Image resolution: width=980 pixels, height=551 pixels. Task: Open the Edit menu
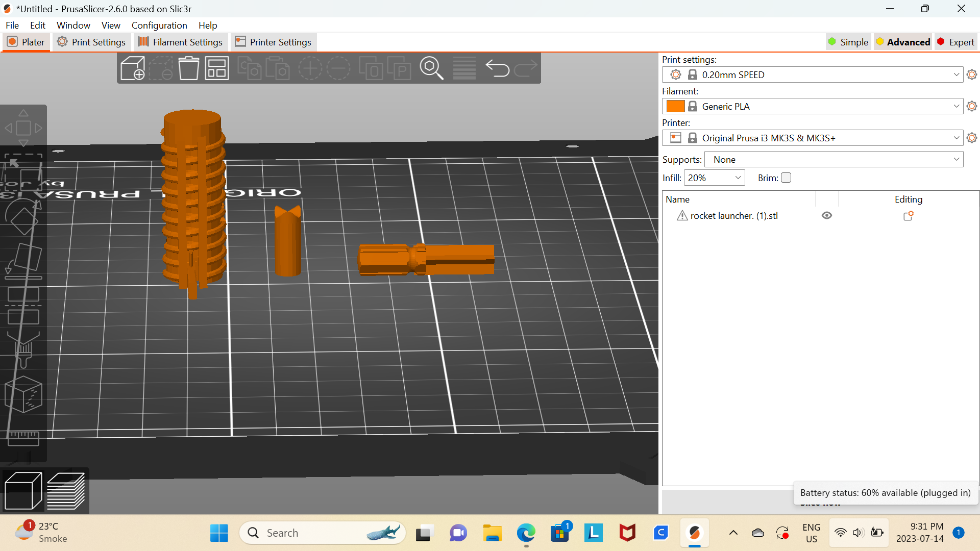point(38,25)
